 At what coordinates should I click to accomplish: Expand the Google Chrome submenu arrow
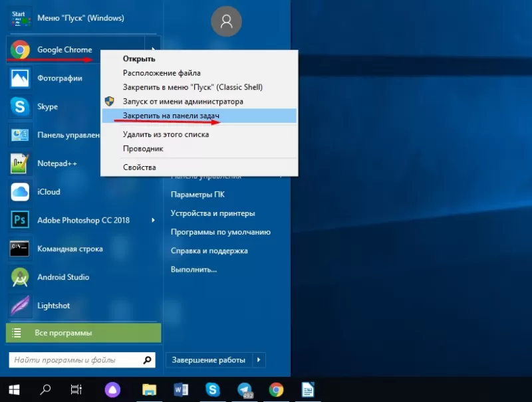pyautogui.click(x=153, y=49)
